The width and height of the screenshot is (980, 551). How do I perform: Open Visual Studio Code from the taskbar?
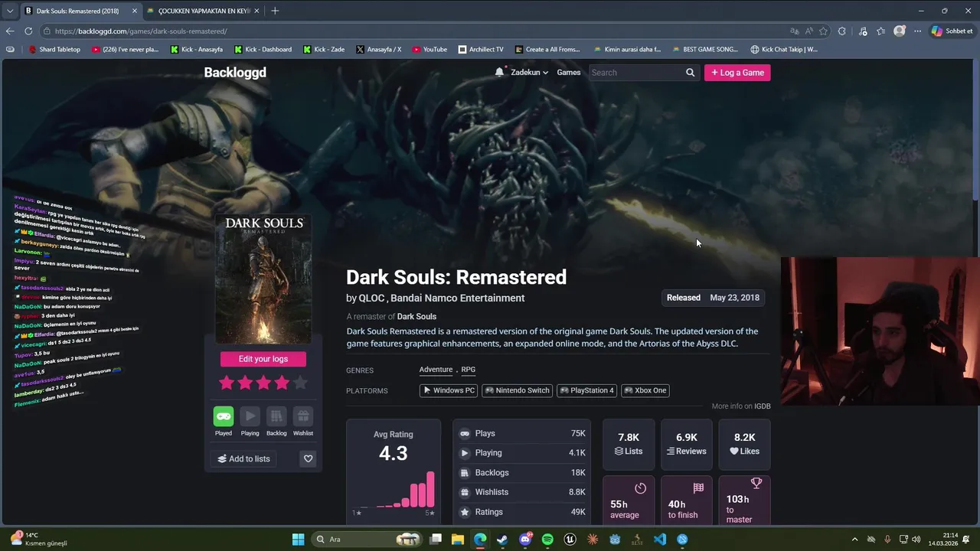point(660,540)
